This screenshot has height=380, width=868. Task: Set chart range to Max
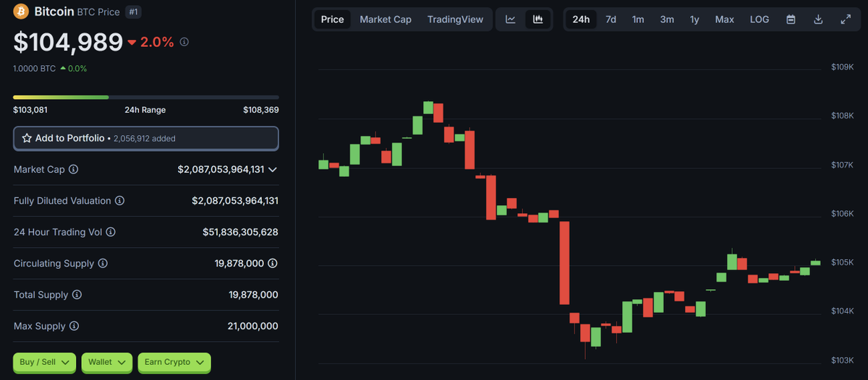725,20
